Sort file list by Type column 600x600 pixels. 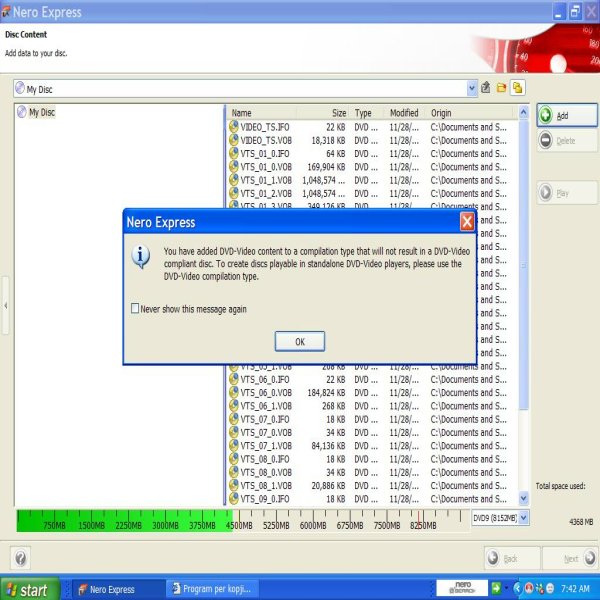point(367,113)
